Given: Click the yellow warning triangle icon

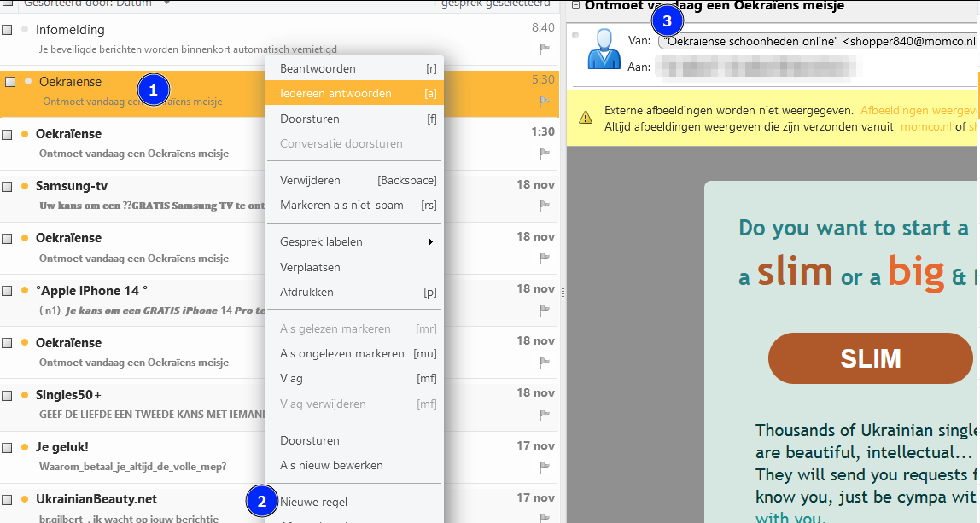Looking at the screenshot, I should click(586, 118).
